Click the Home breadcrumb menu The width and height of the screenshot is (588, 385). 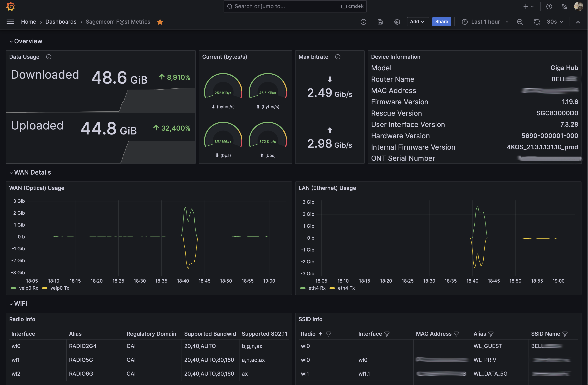click(x=28, y=21)
